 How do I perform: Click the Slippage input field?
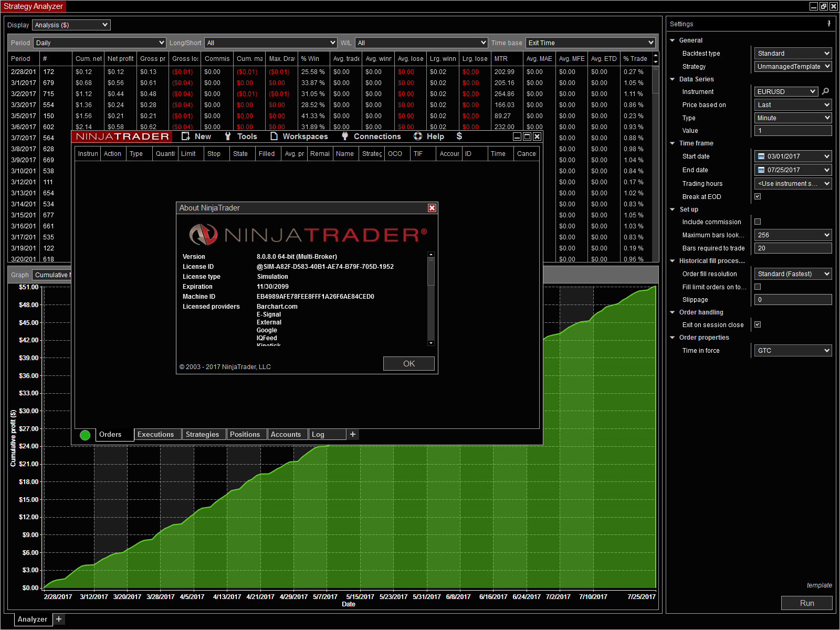click(793, 299)
